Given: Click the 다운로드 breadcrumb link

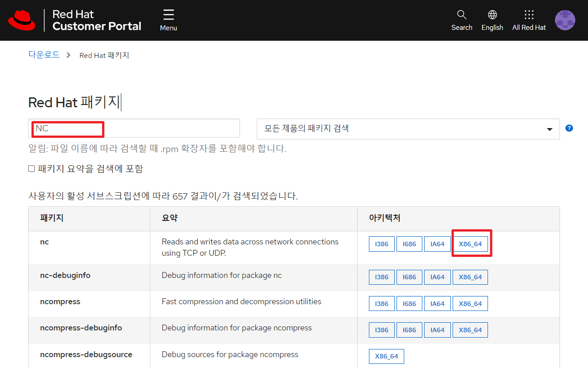Looking at the screenshot, I should click(x=44, y=55).
